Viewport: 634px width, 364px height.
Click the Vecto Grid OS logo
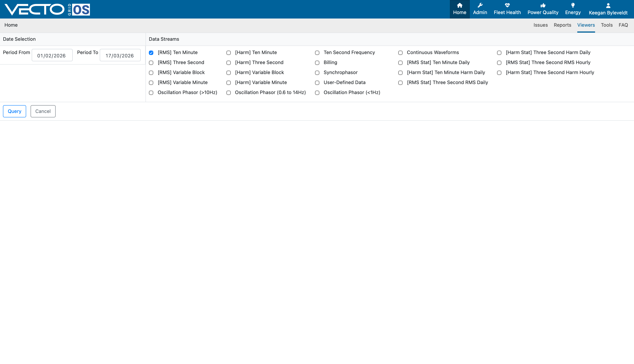pos(47,9)
